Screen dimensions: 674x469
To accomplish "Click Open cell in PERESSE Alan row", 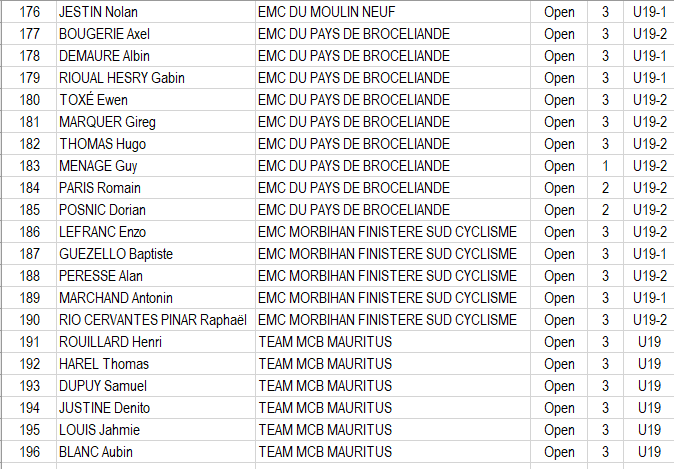I will tap(559, 276).
